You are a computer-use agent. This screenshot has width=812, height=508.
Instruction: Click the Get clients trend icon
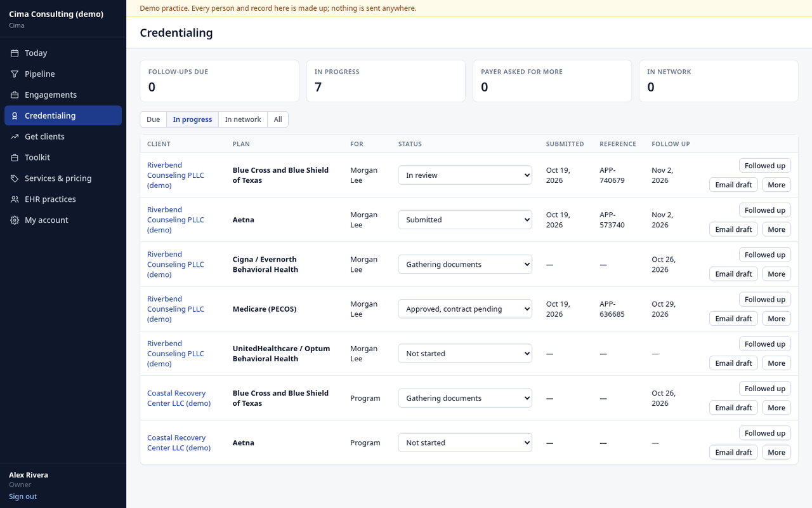(x=15, y=137)
